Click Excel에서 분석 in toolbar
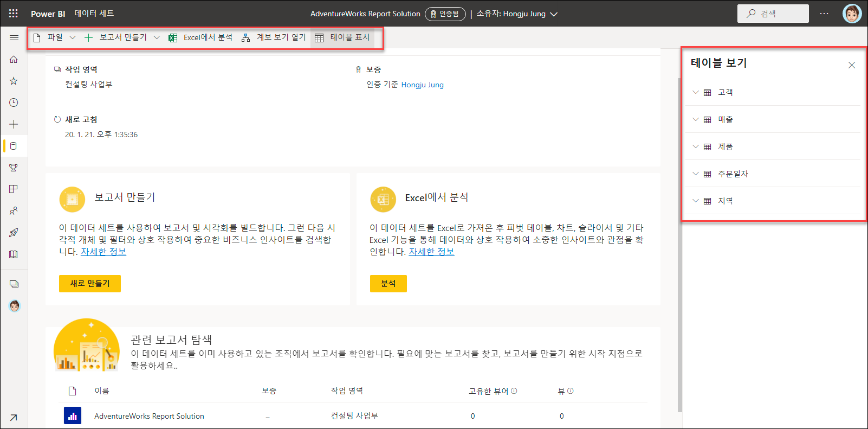The width and height of the screenshot is (868, 429). (200, 37)
